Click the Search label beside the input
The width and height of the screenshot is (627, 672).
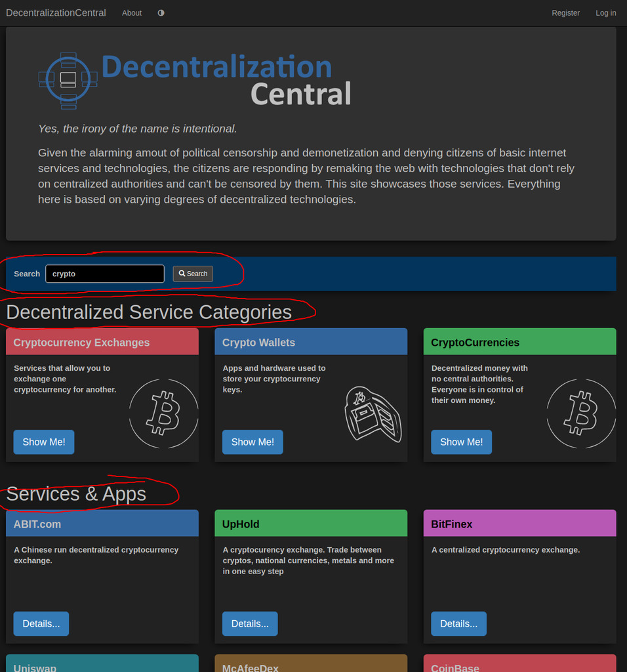coord(27,274)
